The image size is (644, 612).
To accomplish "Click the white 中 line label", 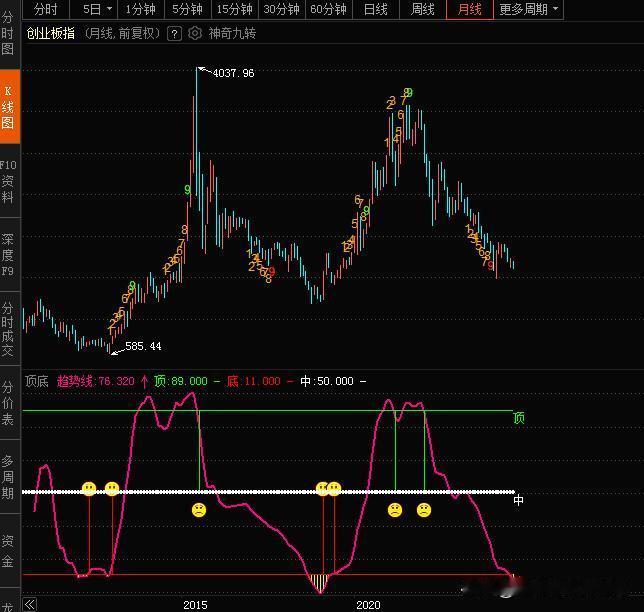I will point(519,500).
